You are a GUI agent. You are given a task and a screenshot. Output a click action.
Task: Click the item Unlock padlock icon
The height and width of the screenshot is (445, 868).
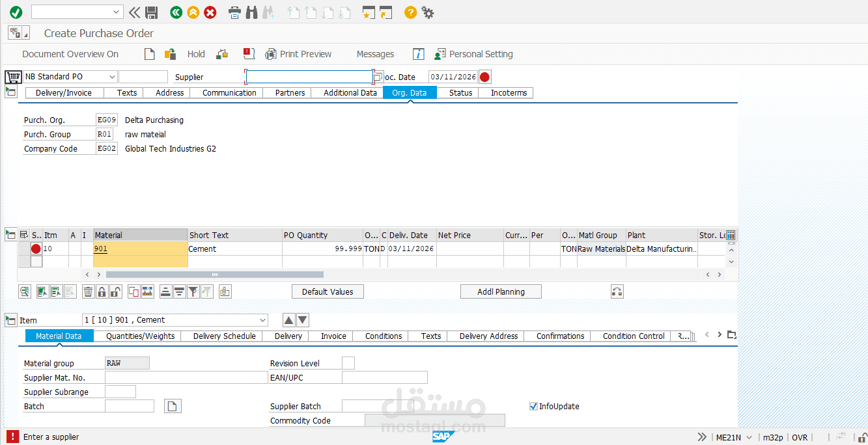click(115, 291)
